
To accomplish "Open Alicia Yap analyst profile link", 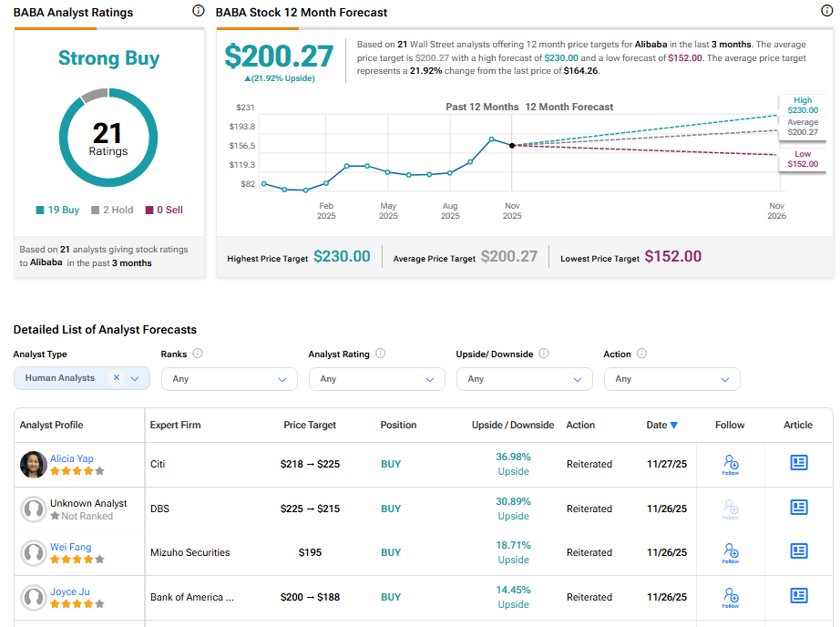I will (x=72, y=458).
